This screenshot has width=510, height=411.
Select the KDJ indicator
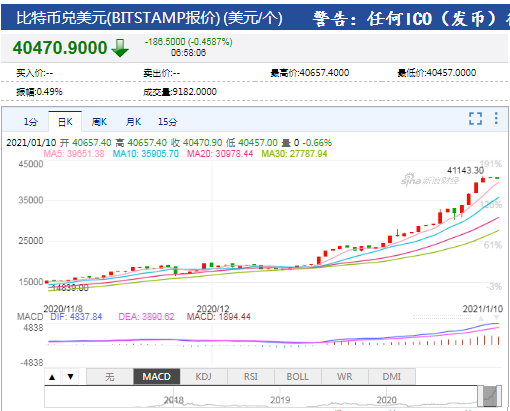[204, 377]
